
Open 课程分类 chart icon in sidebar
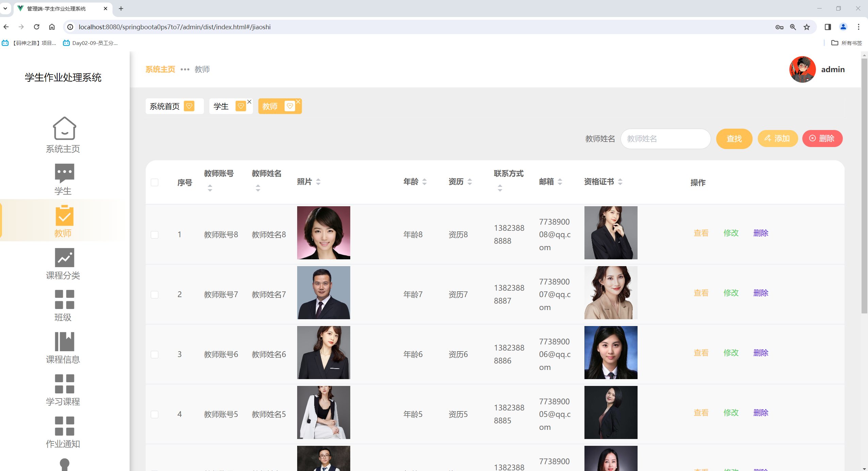[x=64, y=258]
